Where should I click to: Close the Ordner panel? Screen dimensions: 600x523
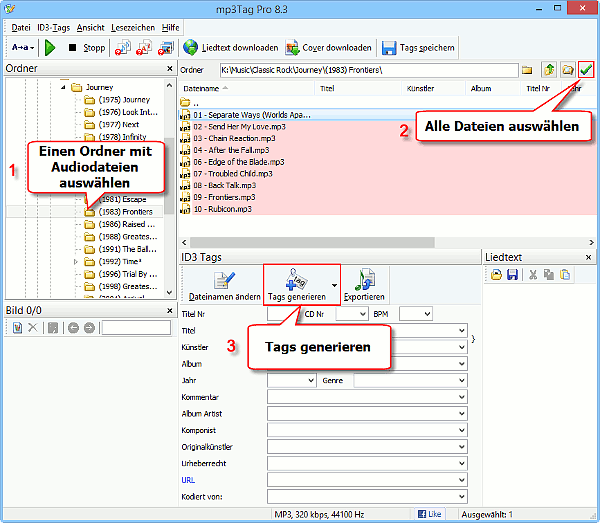coord(170,68)
